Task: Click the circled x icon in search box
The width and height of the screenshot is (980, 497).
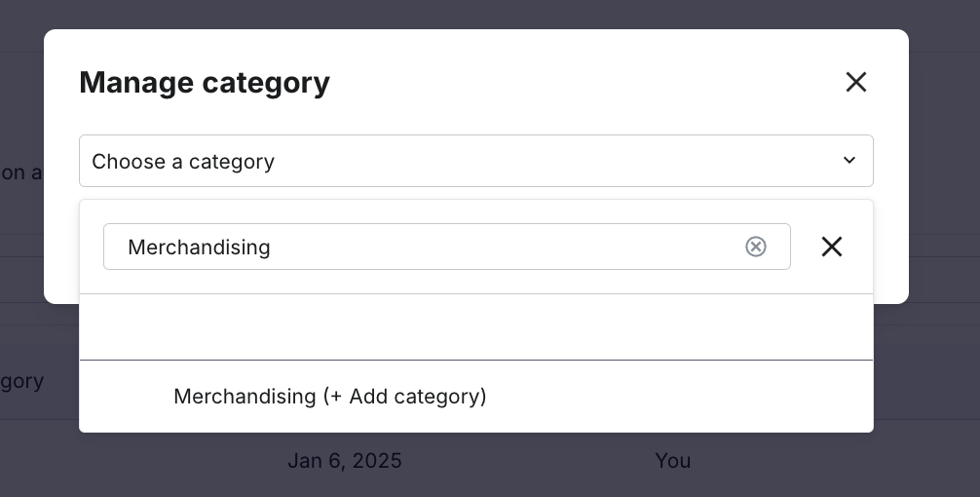Action: 756,247
